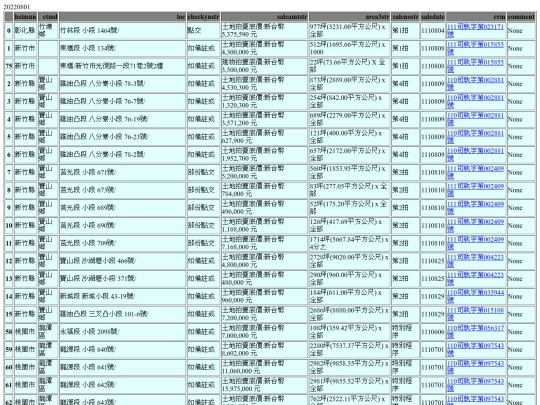
Task: Select the 彰化縣 cell in row 0
Action: [25, 30]
